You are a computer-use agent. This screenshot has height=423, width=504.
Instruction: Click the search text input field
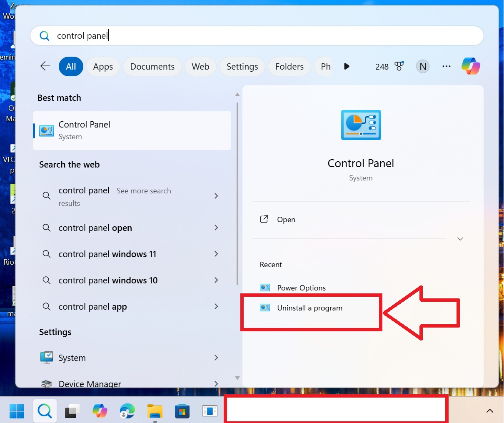click(257, 36)
